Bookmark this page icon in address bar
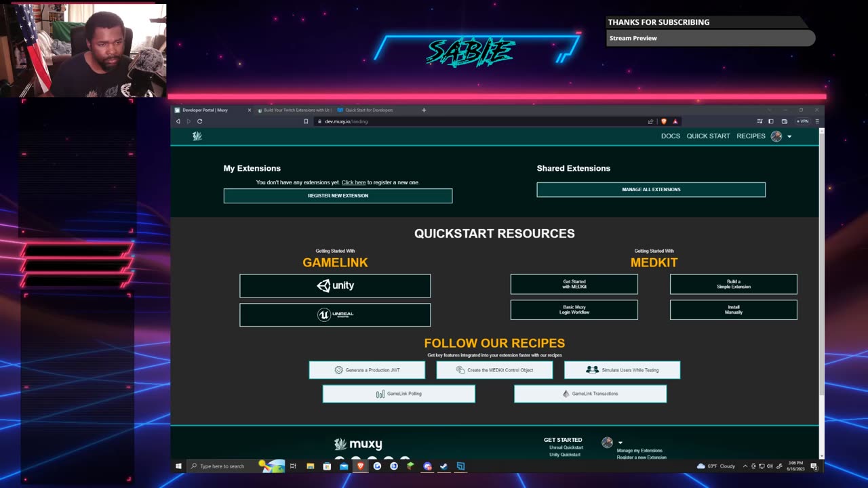 (306, 121)
